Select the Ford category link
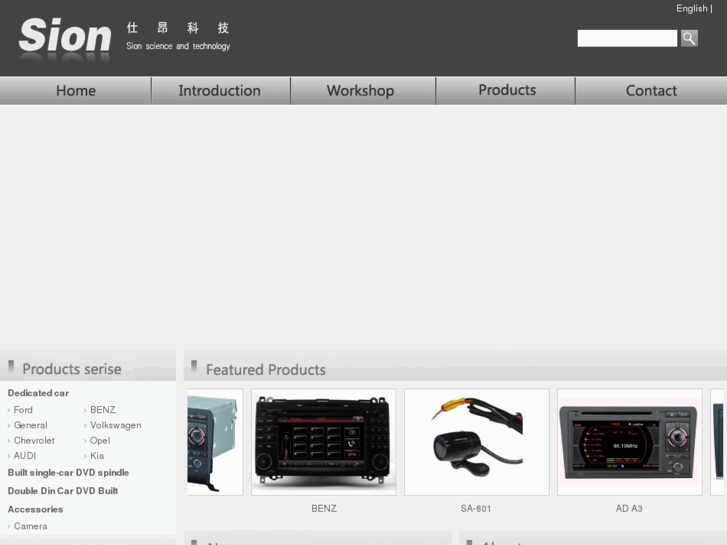Screen dimensions: 727x545 [x=23, y=410]
